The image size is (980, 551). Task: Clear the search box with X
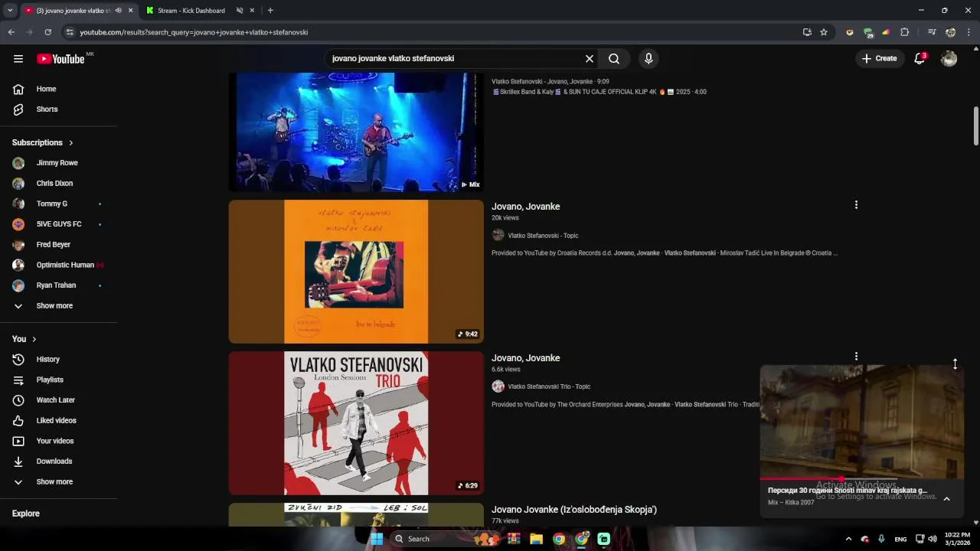pos(590,59)
